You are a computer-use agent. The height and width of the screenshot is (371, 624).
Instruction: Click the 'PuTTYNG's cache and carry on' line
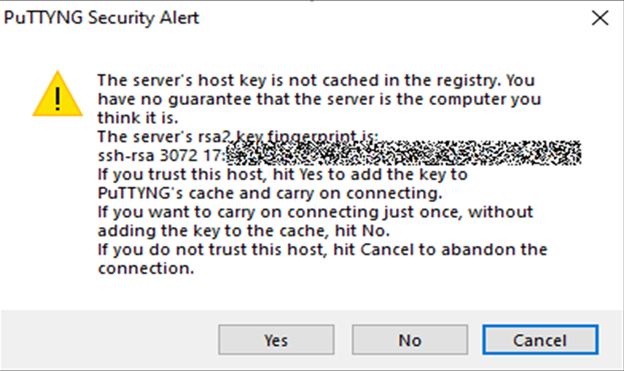coord(270,193)
